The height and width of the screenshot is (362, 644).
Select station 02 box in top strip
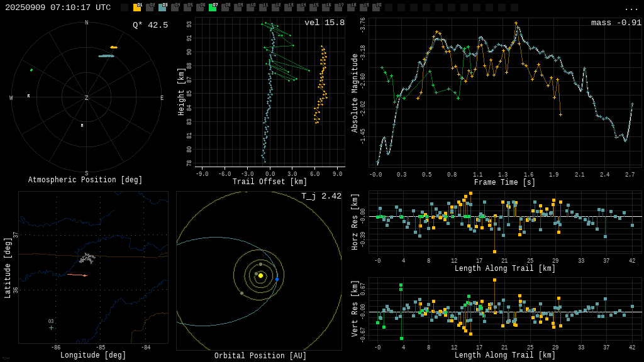(x=150, y=8)
